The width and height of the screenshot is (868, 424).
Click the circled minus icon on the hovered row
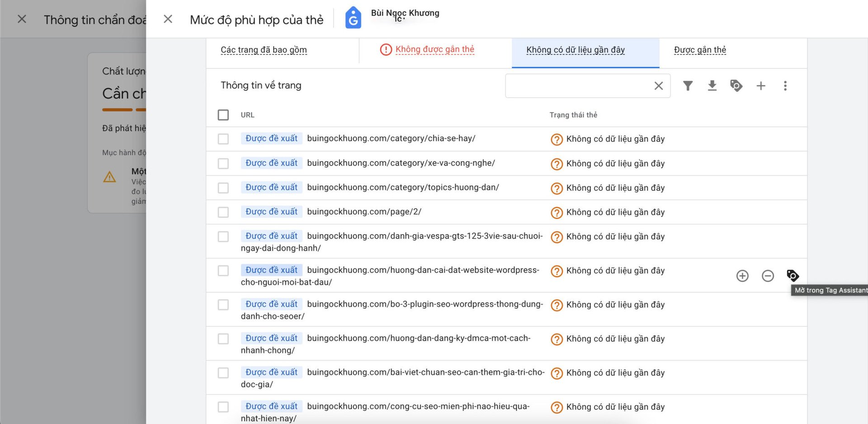coord(768,276)
